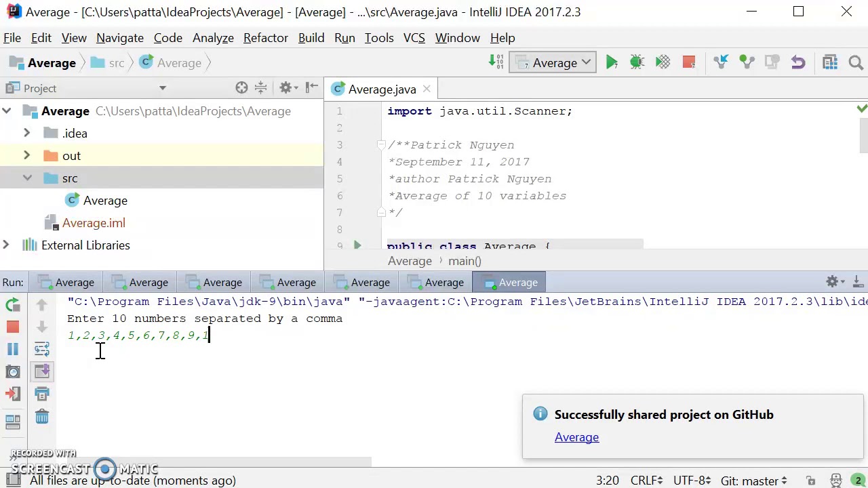Click the console text 'Enter 10 numbers separated by a comma'
Viewport: 868px width, 488px height.
pos(205,319)
